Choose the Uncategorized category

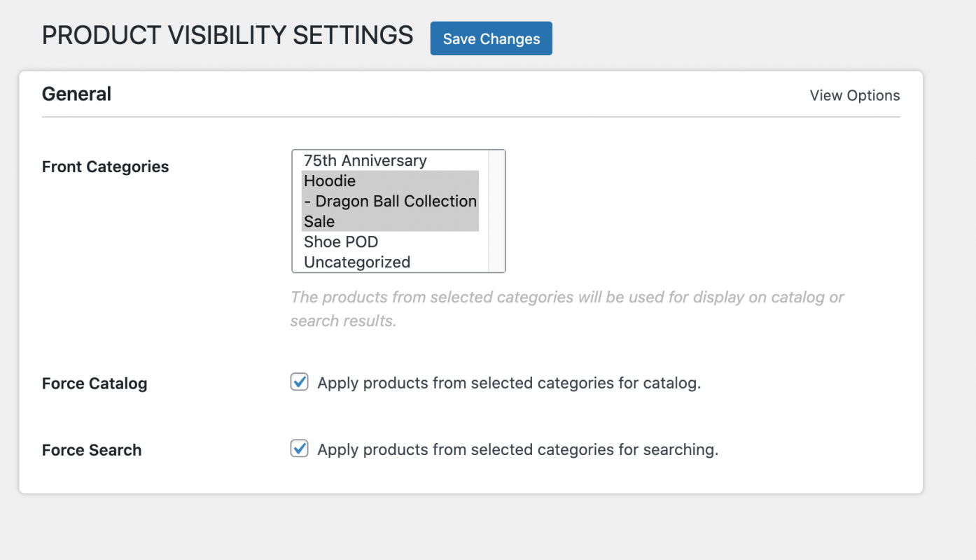356,262
